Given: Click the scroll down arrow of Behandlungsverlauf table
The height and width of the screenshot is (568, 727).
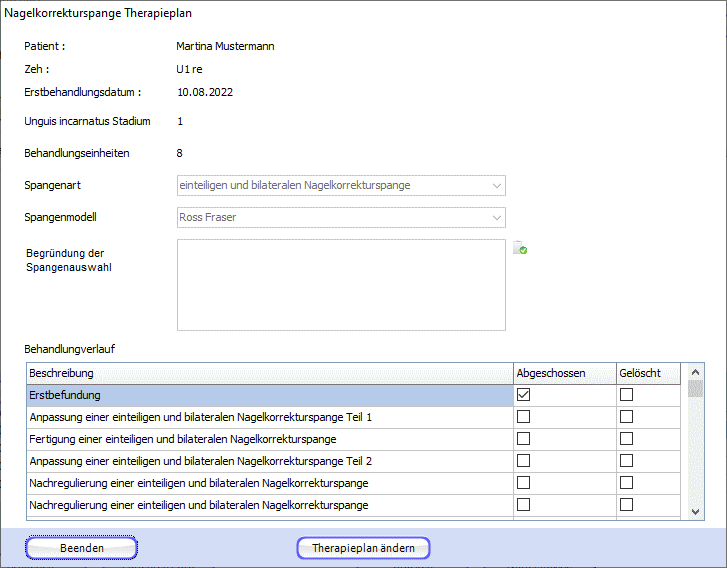Looking at the screenshot, I should [696, 511].
